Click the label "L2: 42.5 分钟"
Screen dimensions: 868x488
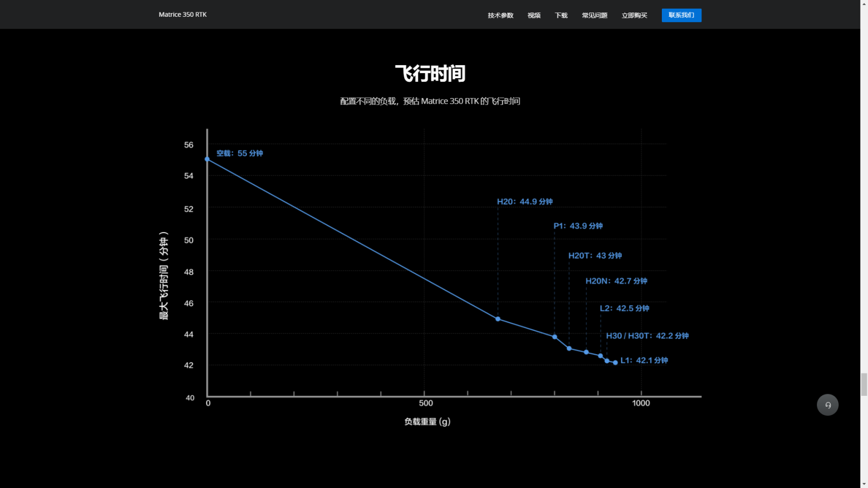pos(624,308)
